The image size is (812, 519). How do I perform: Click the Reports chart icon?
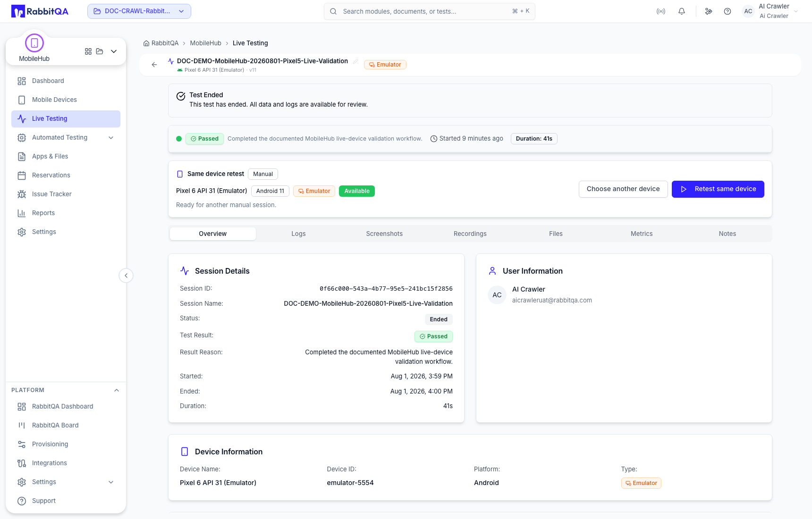coord(22,213)
